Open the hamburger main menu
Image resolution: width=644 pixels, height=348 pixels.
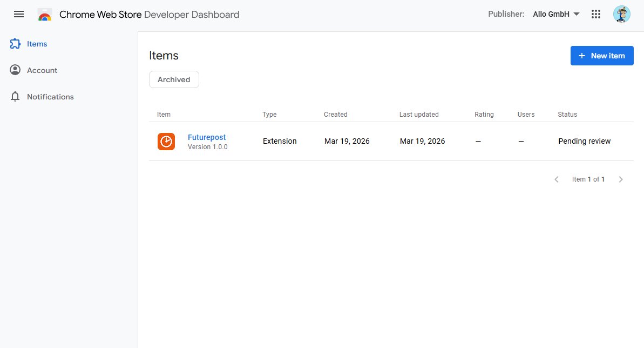19,15
